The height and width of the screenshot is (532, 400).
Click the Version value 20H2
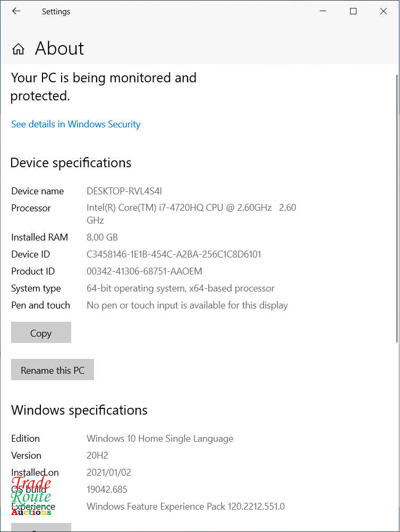click(x=97, y=456)
